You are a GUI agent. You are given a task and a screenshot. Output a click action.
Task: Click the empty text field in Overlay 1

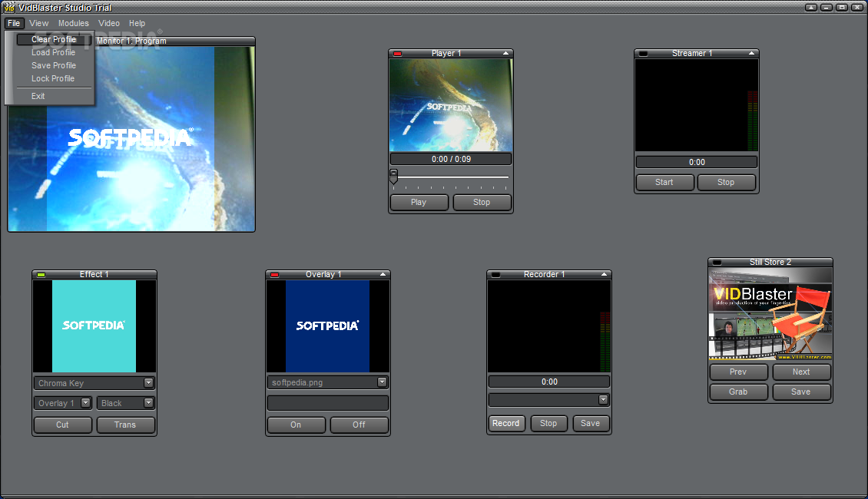tap(328, 403)
